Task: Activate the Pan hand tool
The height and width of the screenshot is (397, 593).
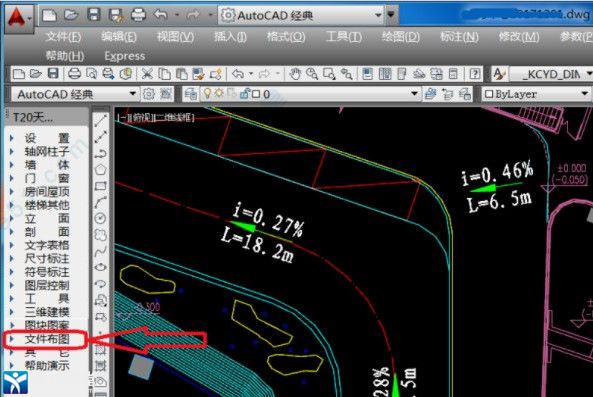Action: 295,74
